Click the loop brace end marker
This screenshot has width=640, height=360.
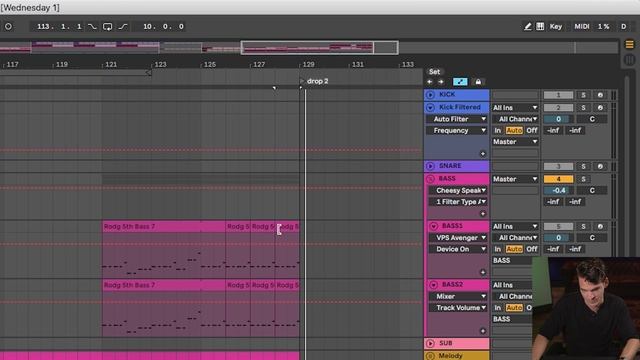(149, 73)
